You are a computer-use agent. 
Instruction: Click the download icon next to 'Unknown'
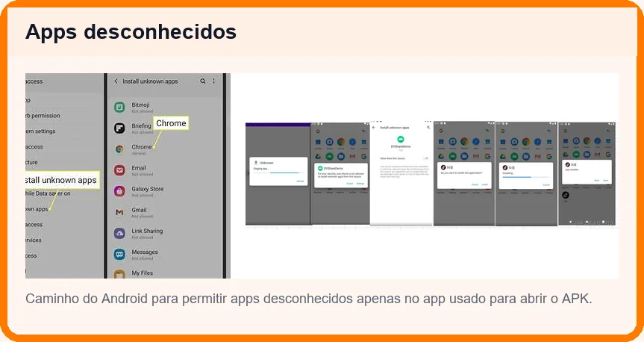(256, 163)
